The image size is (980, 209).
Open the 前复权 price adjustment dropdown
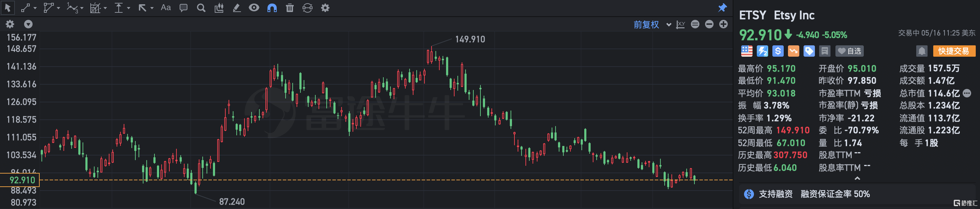point(652,24)
